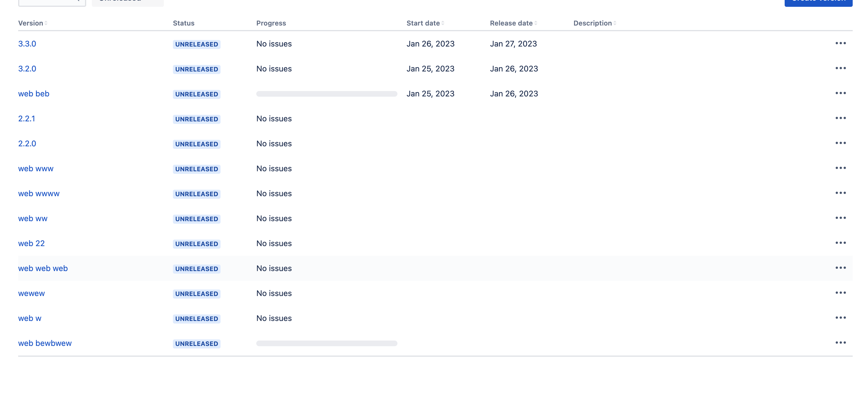The height and width of the screenshot is (393, 868).
Task: Toggle sorting with the Version column chevron
Action: [46, 23]
